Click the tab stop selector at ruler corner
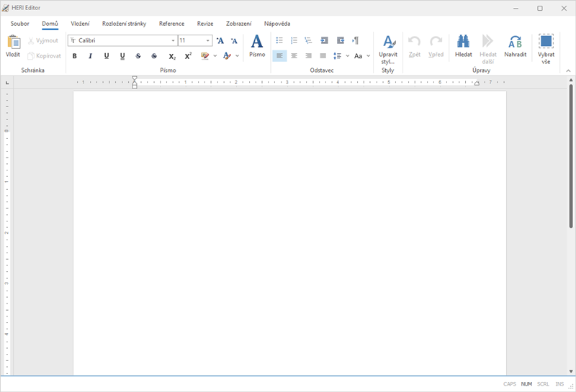 (7, 83)
